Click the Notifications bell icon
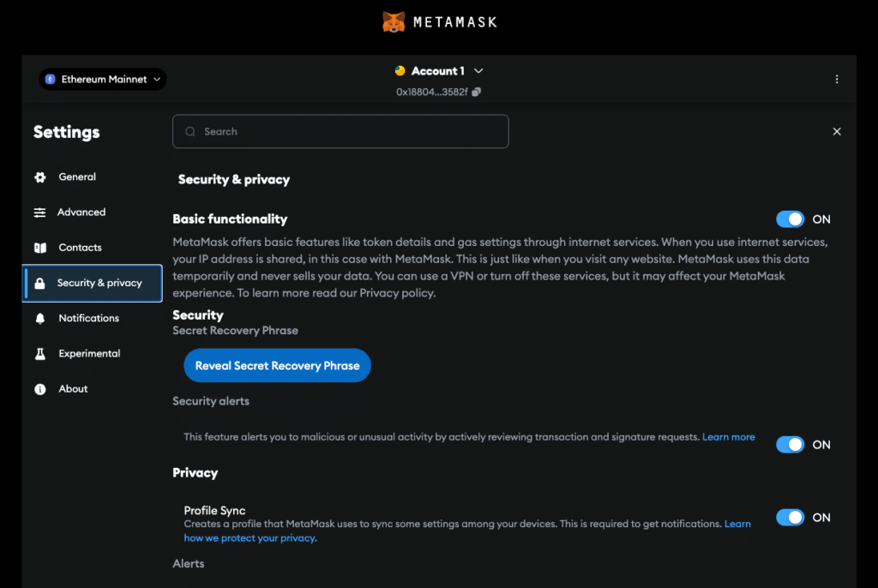 (40, 319)
